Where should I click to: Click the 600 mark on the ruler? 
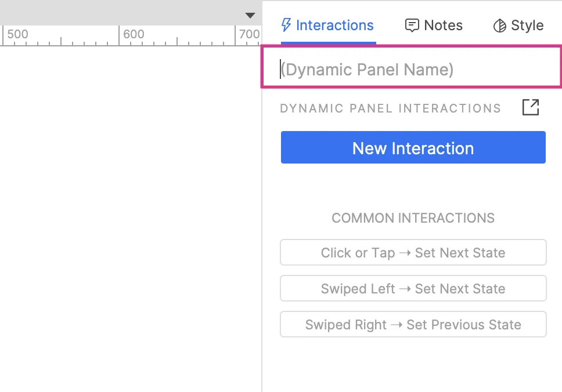point(134,35)
